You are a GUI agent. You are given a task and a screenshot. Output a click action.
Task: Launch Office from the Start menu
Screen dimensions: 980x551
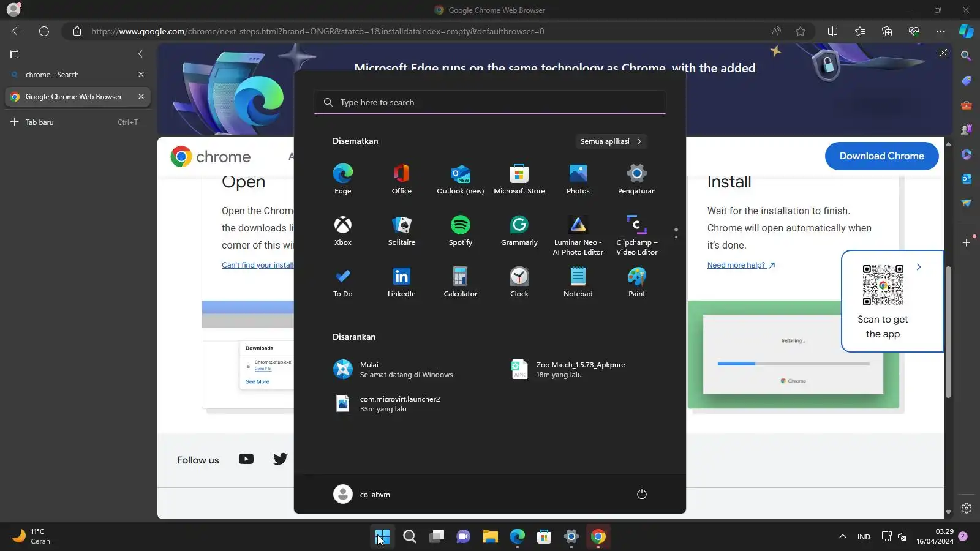tap(402, 179)
